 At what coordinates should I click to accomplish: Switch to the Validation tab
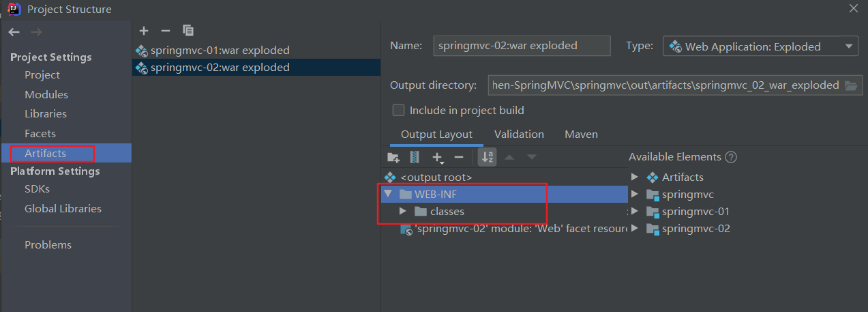pyautogui.click(x=519, y=134)
